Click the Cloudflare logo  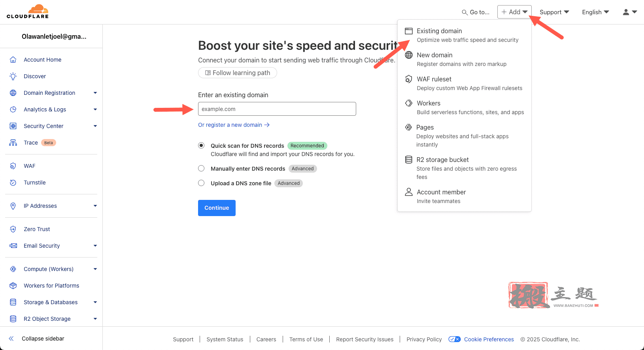28,11
